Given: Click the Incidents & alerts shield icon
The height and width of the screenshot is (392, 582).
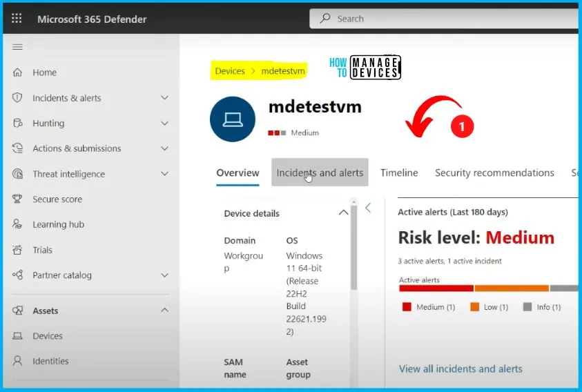Looking at the screenshot, I should coord(17,97).
